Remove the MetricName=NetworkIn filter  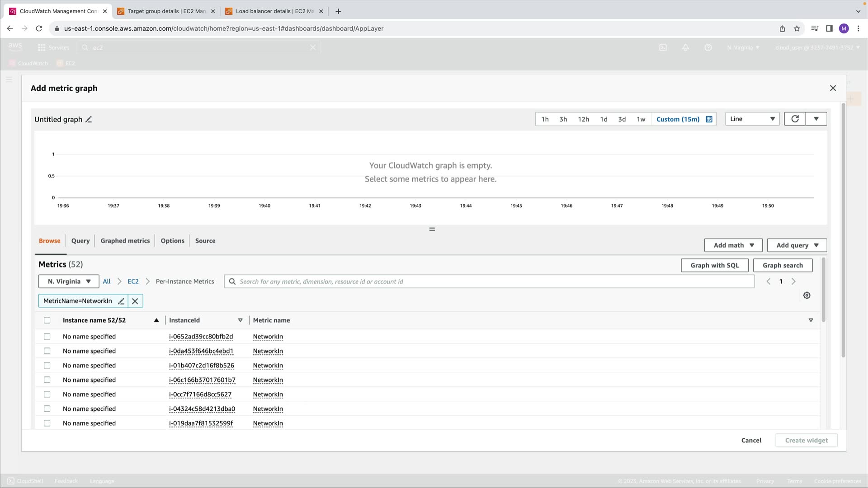point(135,301)
